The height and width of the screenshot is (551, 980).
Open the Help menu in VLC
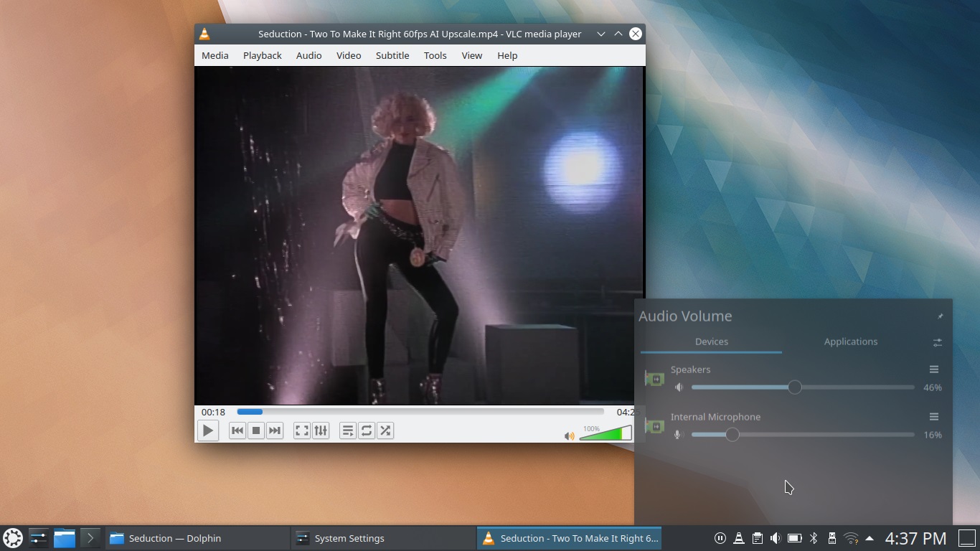[507, 55]
